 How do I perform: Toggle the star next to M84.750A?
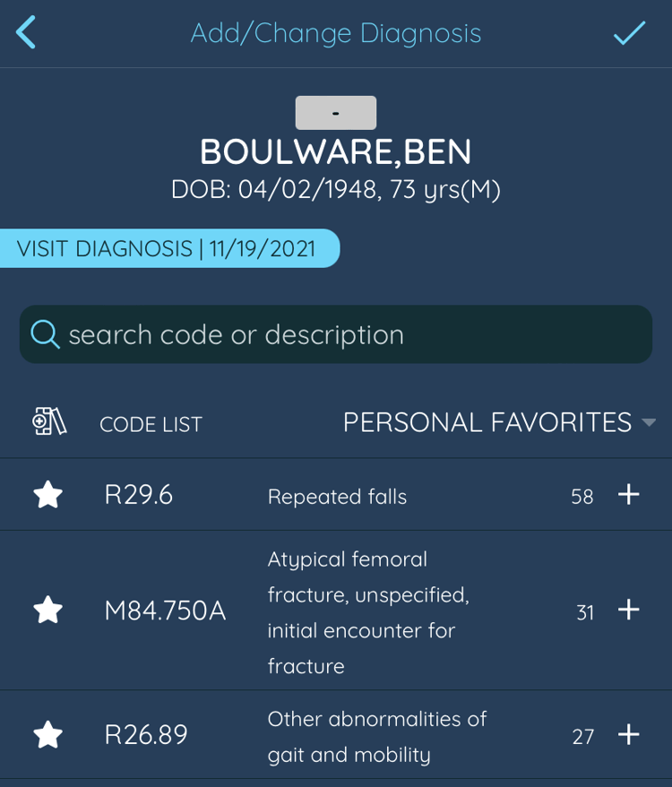click(x=47, y=610)
